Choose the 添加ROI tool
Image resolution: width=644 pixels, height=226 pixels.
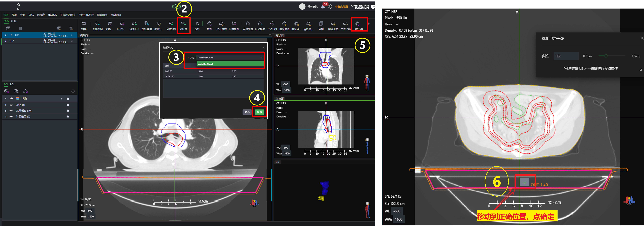point(134,26)
